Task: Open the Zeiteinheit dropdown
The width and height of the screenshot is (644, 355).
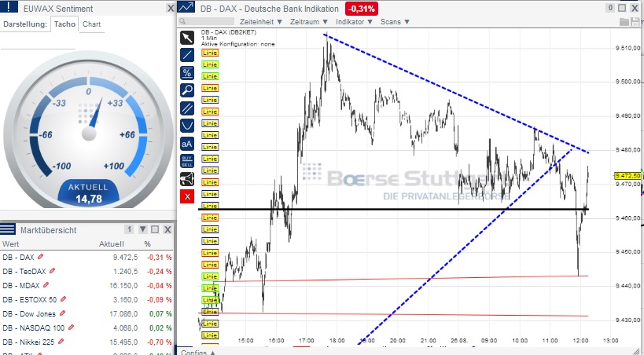Action: [261, 22]
